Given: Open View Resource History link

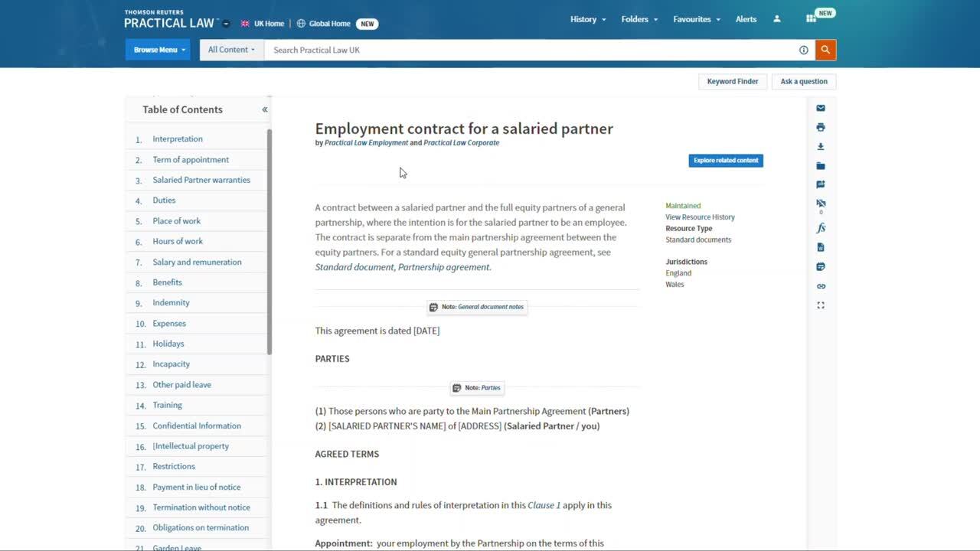Looking at the screenshot, I should coord(699,217).
